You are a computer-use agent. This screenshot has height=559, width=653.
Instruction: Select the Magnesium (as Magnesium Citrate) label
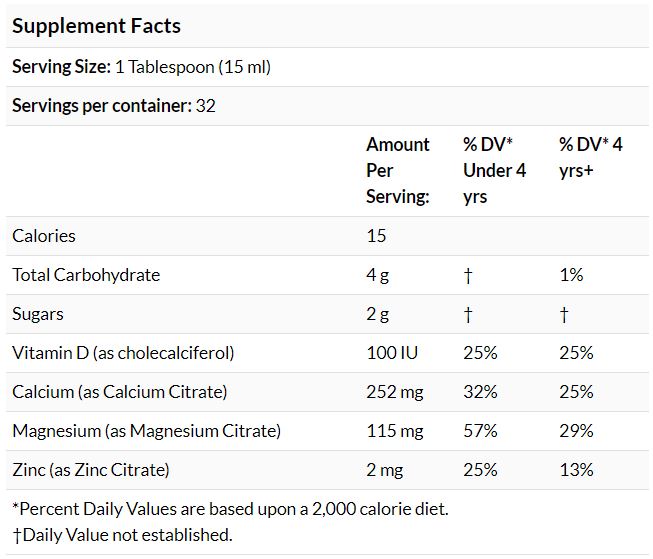146,431
